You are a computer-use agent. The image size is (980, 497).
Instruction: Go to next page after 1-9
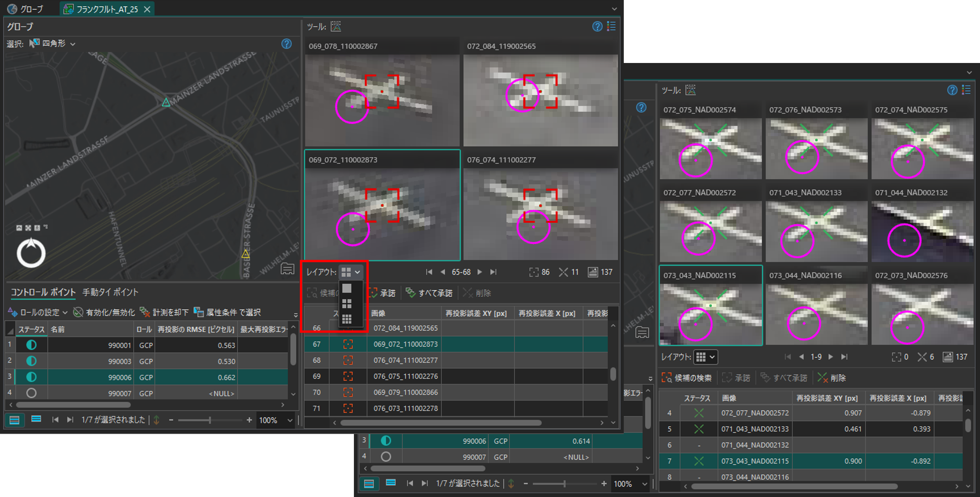[x=831, y=357]
